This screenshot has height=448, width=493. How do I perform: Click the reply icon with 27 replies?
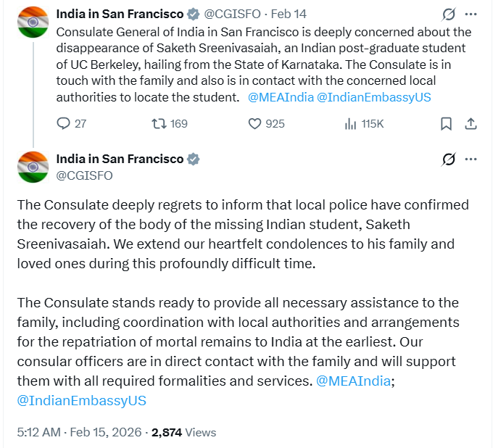pos(63,124)
